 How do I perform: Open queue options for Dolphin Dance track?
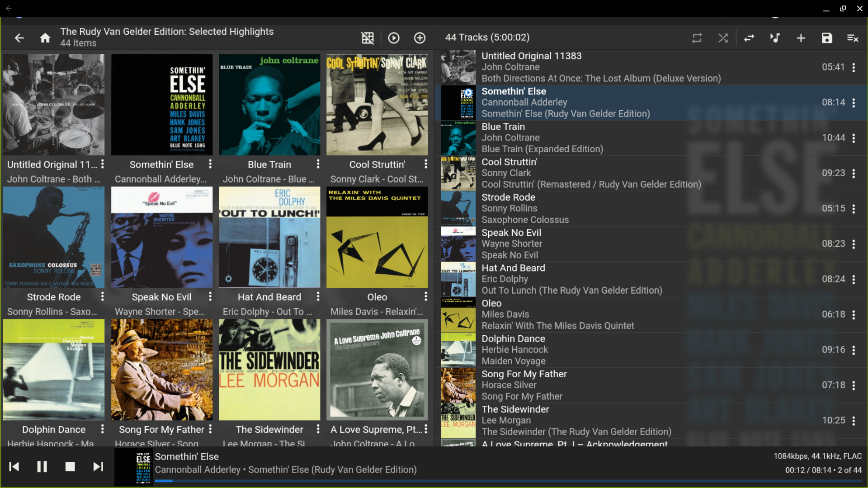click(854, 350)
